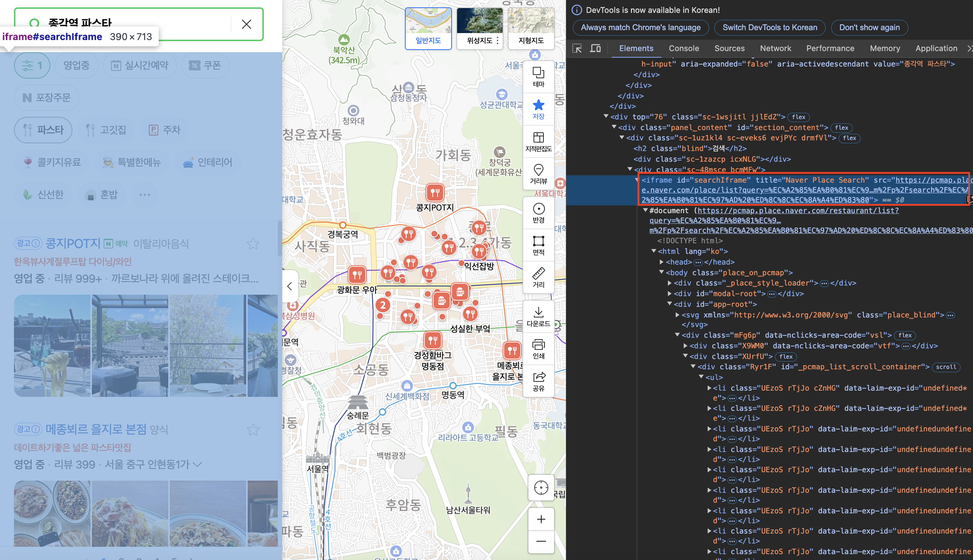The image size is (973, 560).
Task: Collapse the body place_on_pcmap node
Action: coord(661,272)
